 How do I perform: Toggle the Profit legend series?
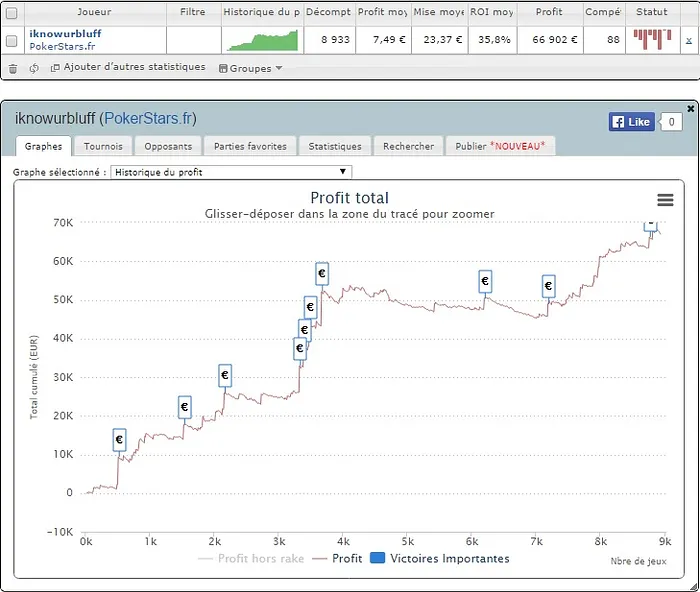(337, 559)
